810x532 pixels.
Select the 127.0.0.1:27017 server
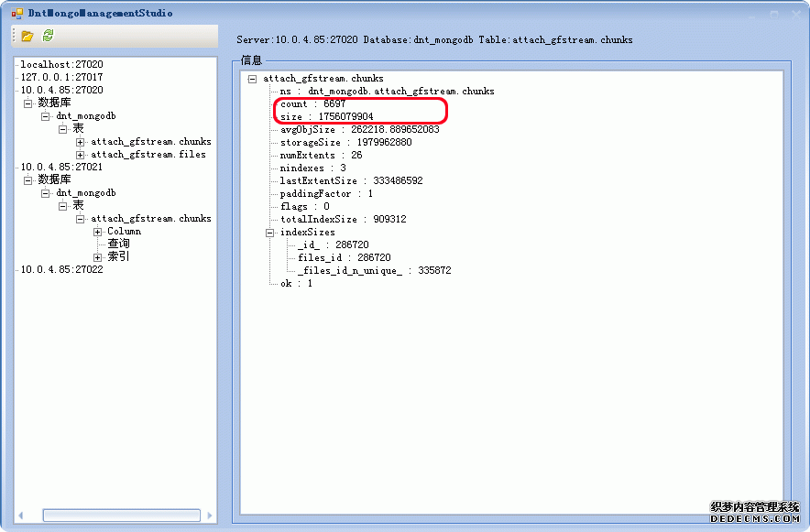(x=61, y=78)
